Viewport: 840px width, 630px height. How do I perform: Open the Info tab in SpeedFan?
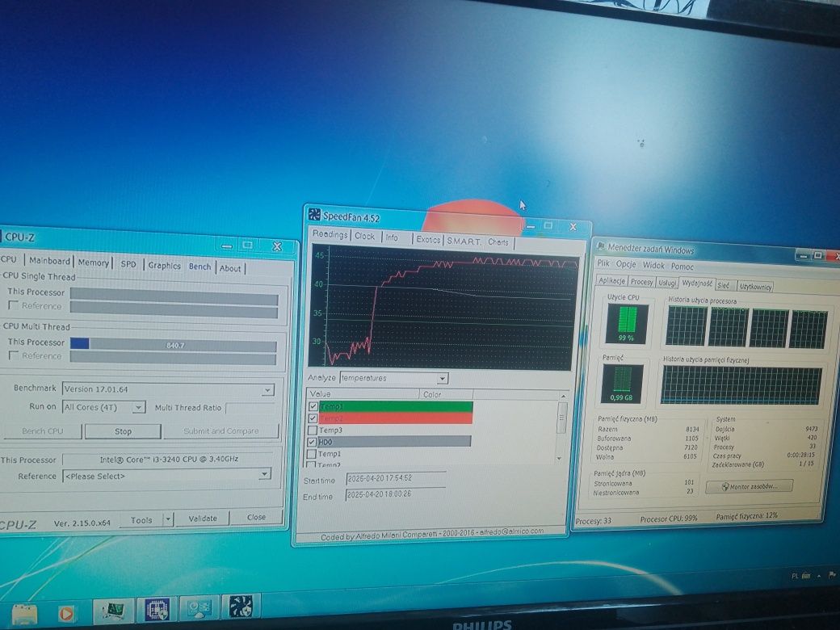tap(392, 237)
